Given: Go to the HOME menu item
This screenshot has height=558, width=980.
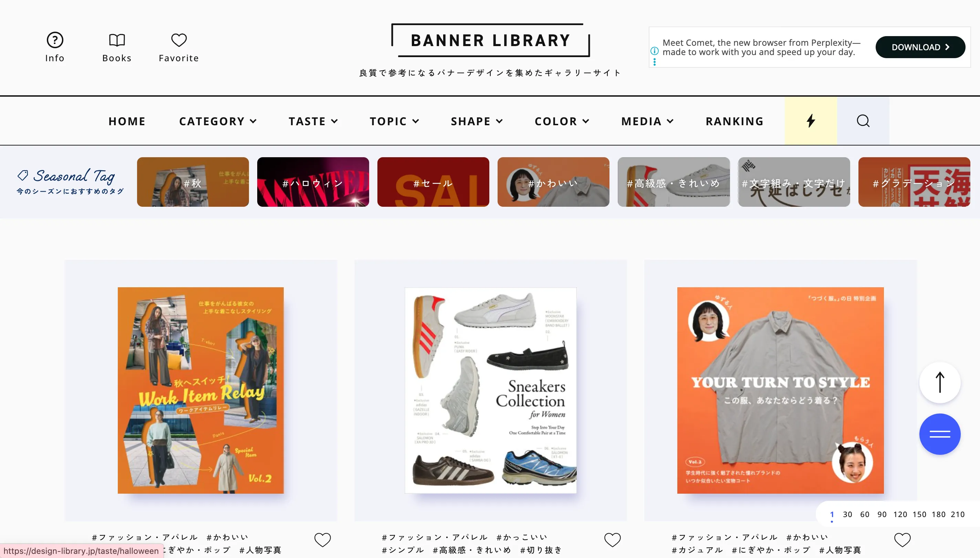Looking at the screenshot, I should click(127, 121).
